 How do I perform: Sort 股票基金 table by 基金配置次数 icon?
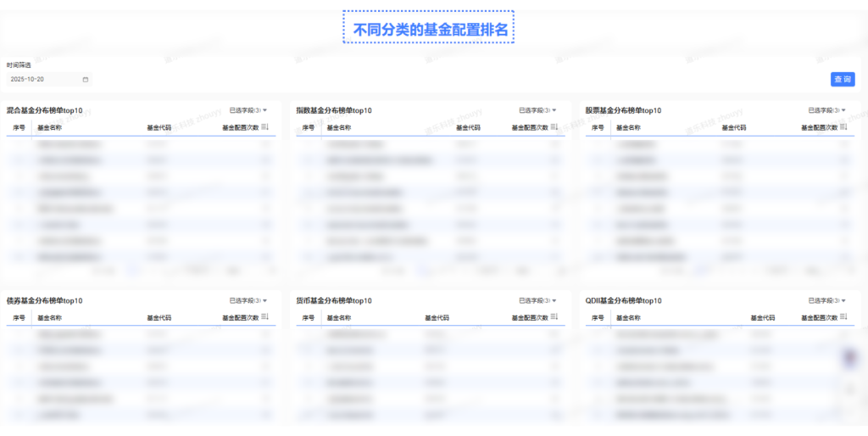click(844, 127)
